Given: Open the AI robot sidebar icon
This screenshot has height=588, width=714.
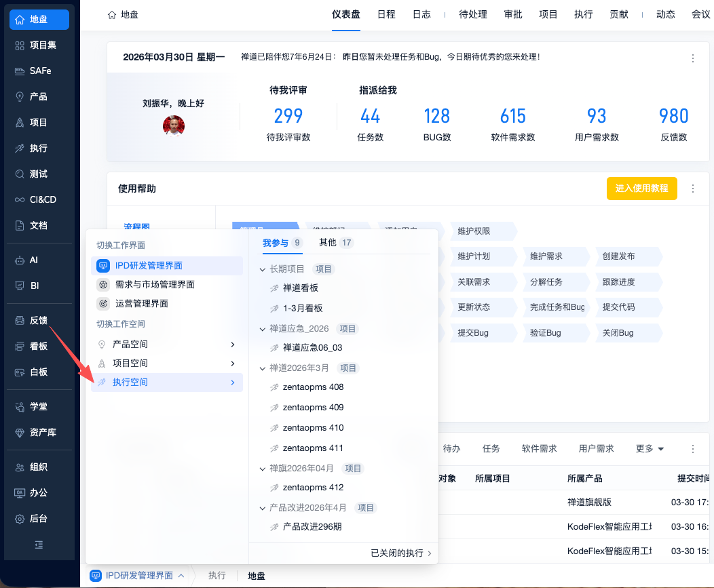Looking at the screenshot, I should pyautogui.click(x=20, y=260).
